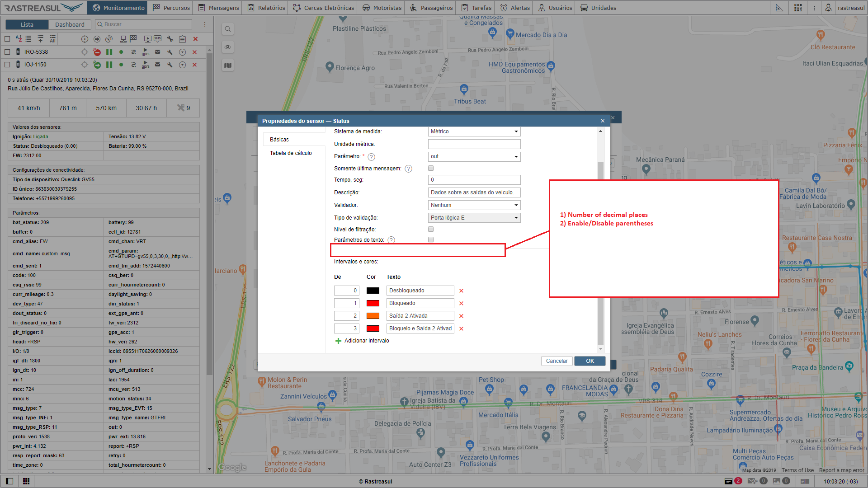This screenshot has height=488, width=868.
Task: Click the green plus Adicionar intervalo icon
Action: (338, 341)
